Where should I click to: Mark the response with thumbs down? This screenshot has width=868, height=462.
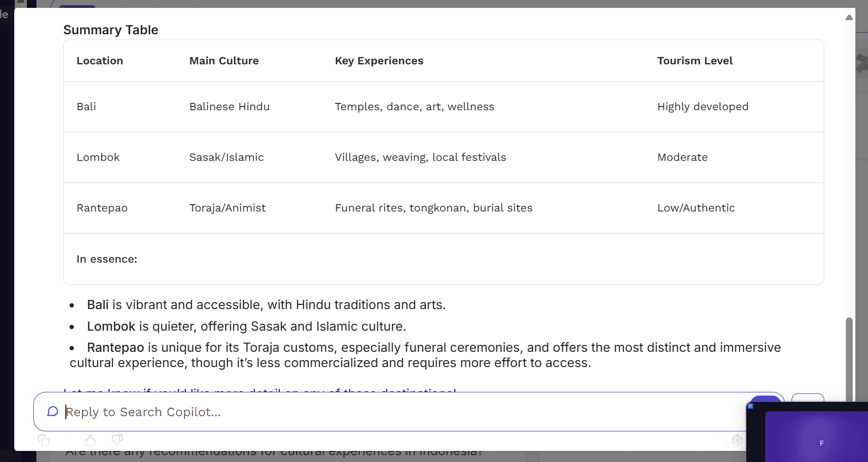[x=117, y=440]
